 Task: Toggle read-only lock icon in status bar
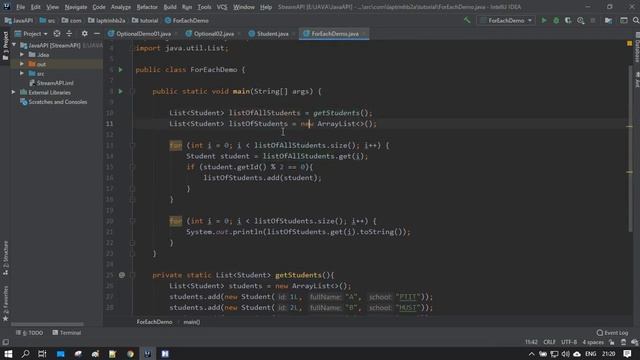pos(611,342)
